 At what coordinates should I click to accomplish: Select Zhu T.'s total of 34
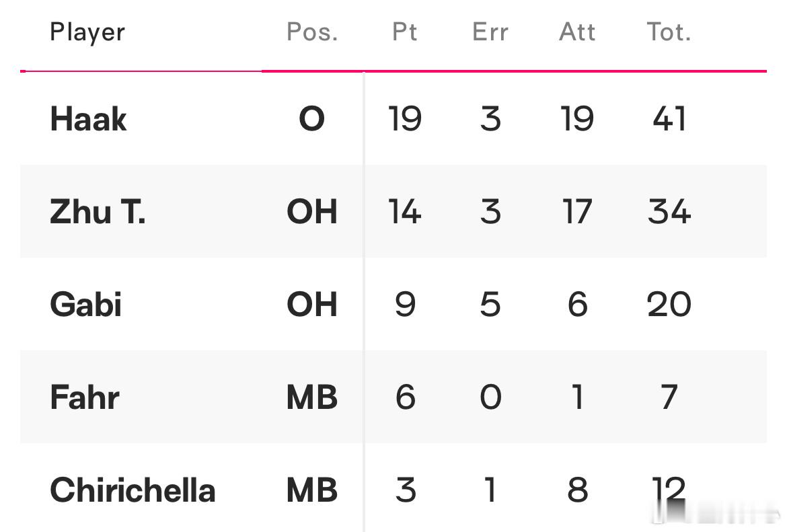(x=669, y=211)
